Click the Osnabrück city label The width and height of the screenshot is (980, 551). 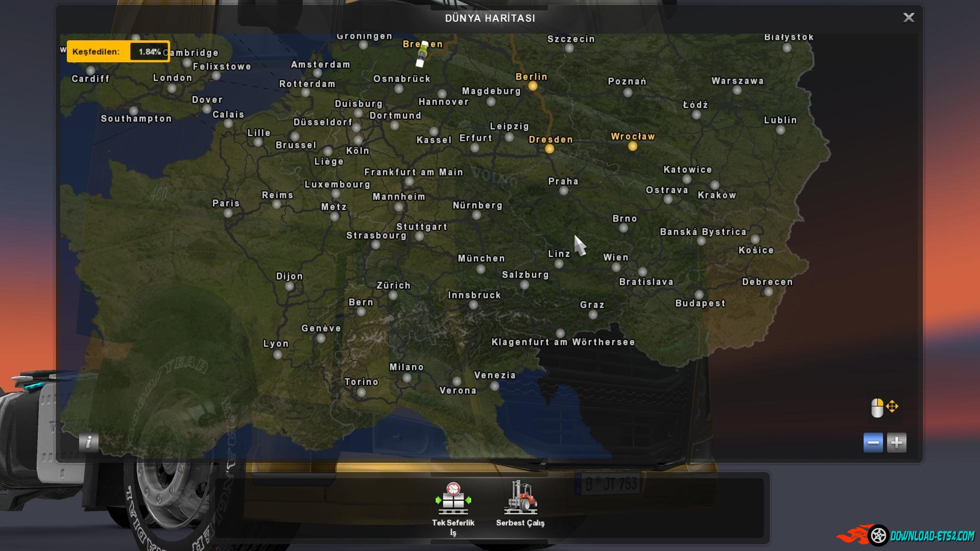402,79
